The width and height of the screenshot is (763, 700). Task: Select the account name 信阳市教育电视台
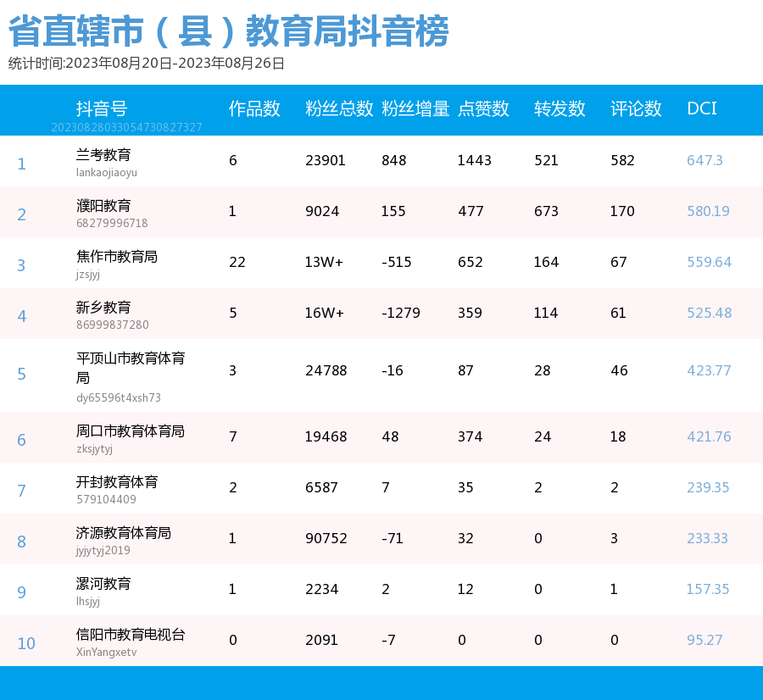tap(131, 635)
